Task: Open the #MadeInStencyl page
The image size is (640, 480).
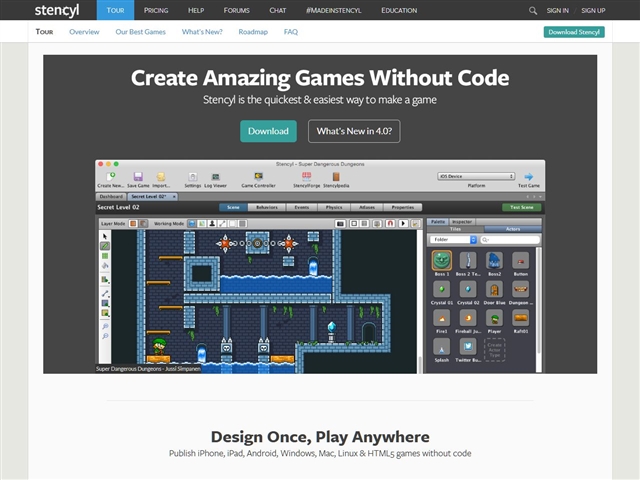Action: click(x=333, y=10)
